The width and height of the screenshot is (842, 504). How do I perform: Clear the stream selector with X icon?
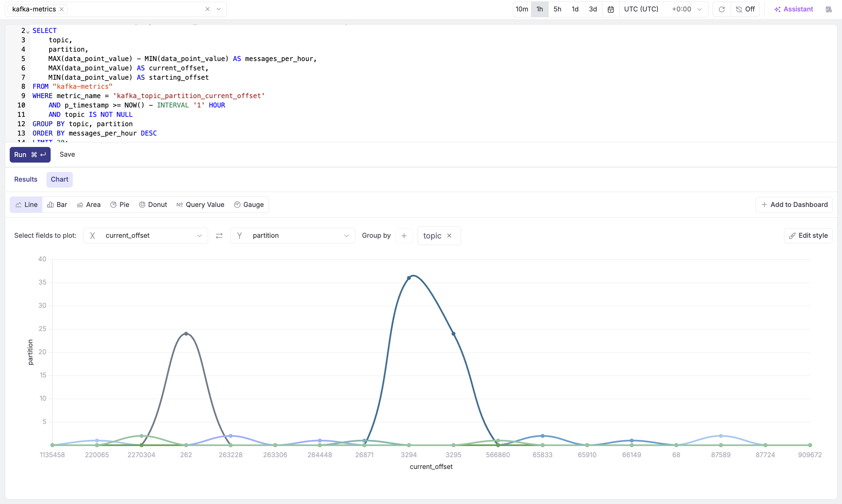(207, 9)
